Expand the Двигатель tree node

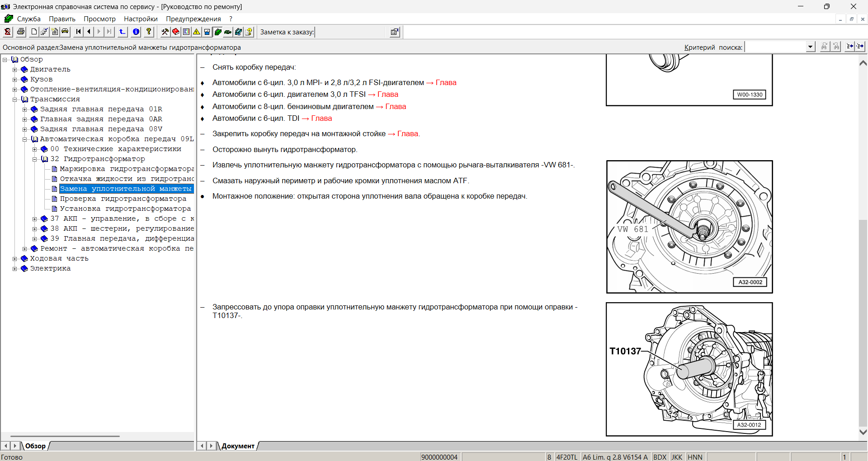15,70
